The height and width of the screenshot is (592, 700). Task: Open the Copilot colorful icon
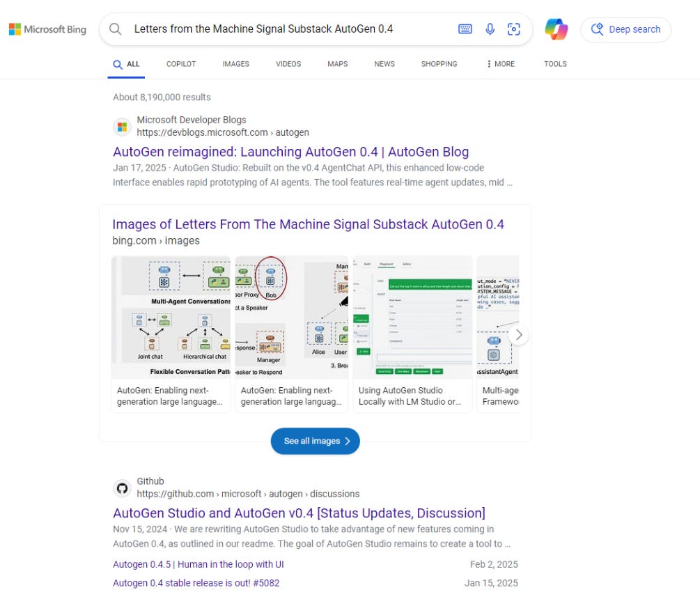[x=557, y=29]
